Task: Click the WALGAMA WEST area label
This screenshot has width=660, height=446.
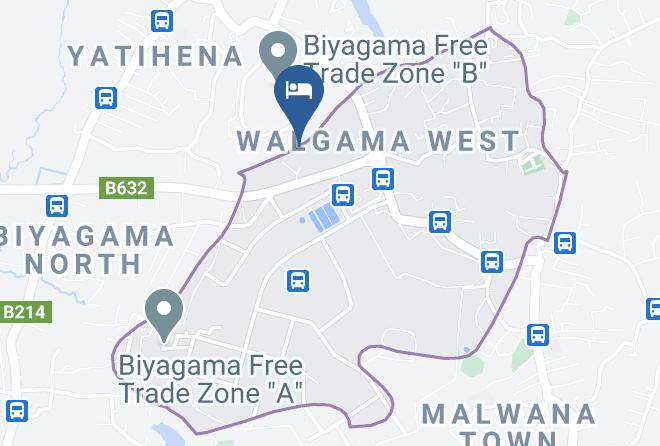Action: tap(378, 141)
